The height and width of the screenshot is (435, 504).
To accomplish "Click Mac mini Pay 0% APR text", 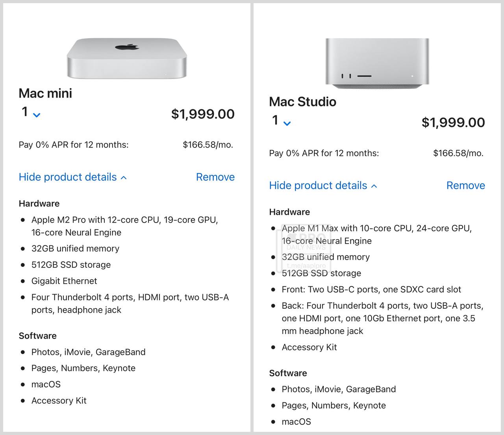I will (x=74, y=145).
